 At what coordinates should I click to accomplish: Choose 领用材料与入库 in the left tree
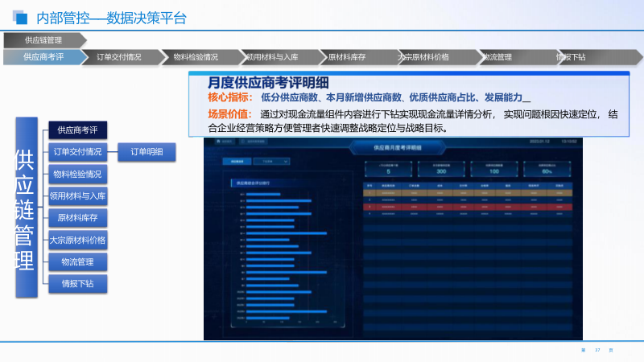[x=77, y=195]
